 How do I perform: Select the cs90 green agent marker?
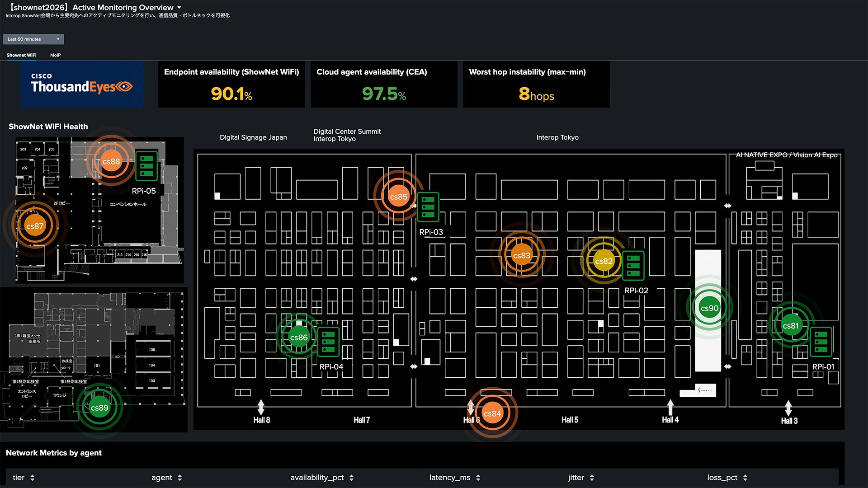[709, 308]
